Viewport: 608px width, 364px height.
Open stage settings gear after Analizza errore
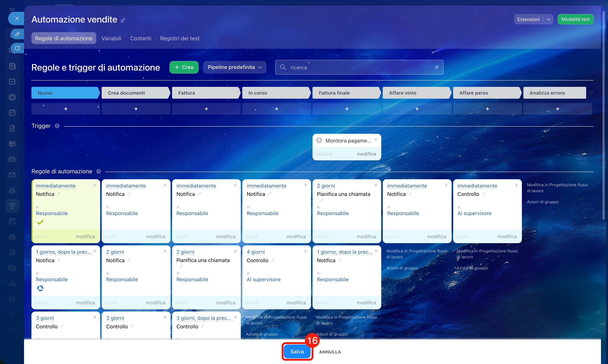coord(591,93)
